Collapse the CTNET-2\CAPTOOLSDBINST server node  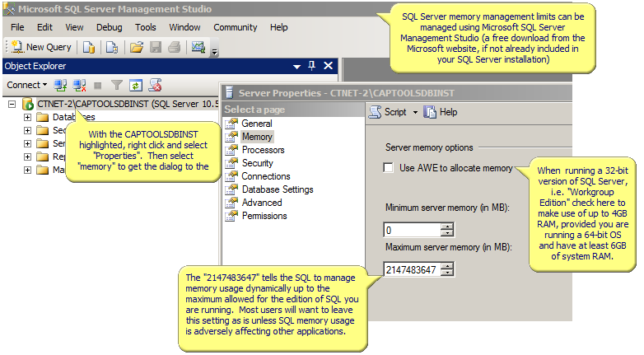tap(12, 105)
